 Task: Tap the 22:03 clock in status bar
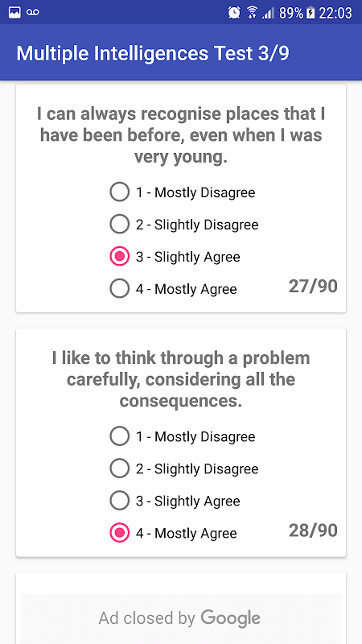tap(335, 13)
